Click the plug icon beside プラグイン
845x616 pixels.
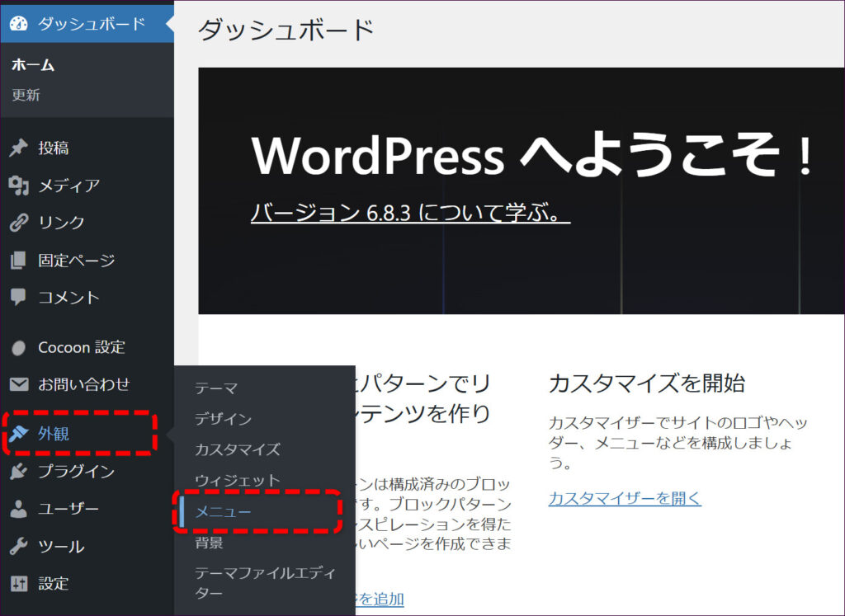coord(18,472)
